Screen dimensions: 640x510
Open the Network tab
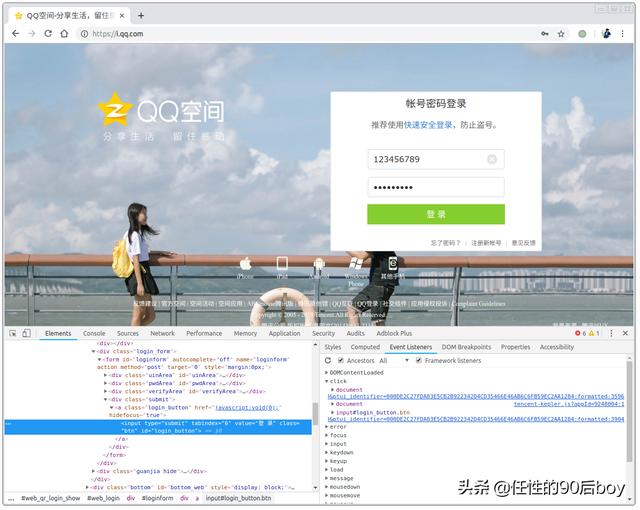point(162,333)
